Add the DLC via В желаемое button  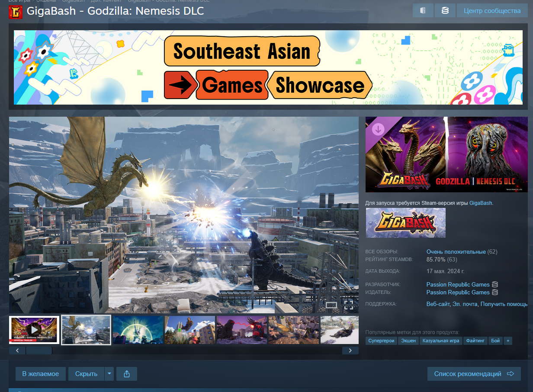pos(41,374)
